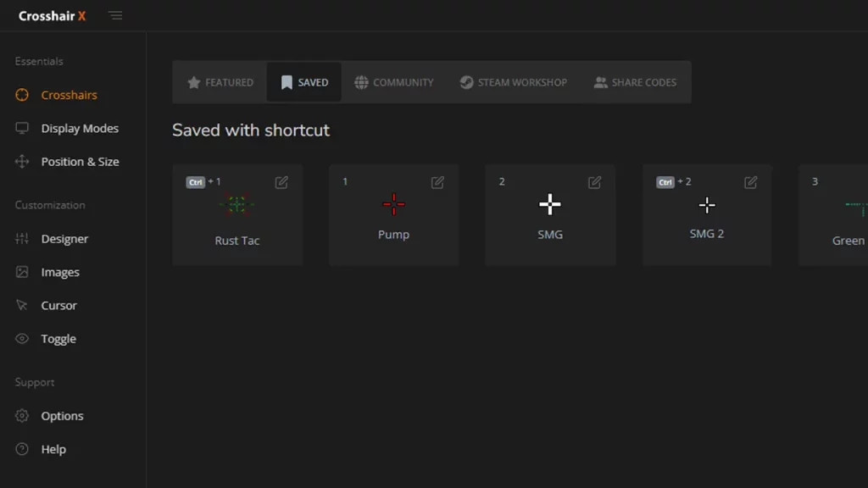Screen dimensions: 868x488
Task: Click the Designer sliders icon
Action: click(x=21, y=238)
